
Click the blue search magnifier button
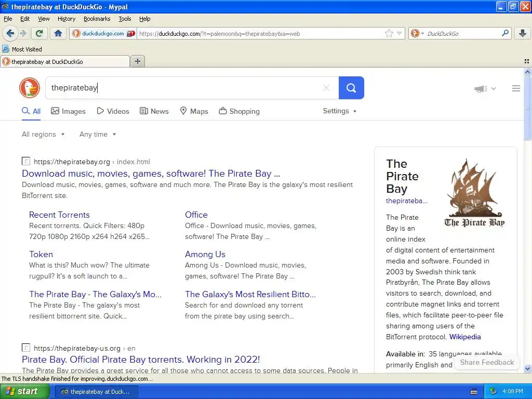(x=351, y=88)
